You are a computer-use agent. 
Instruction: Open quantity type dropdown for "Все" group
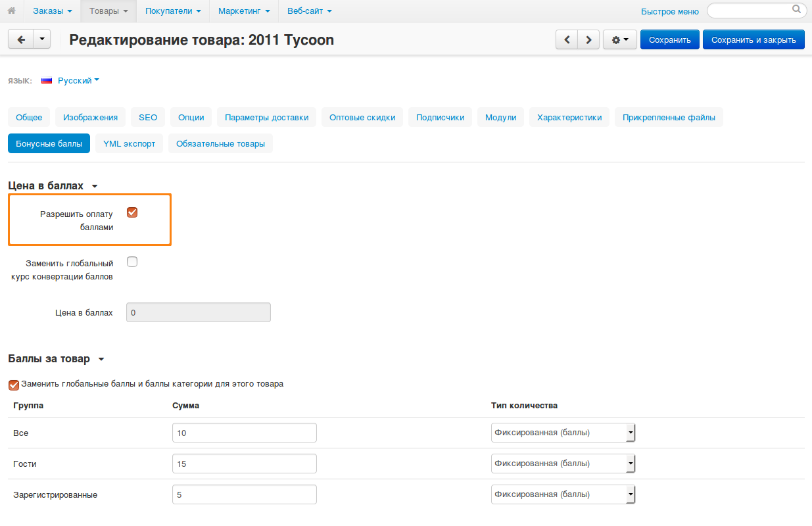coord(563,433)
